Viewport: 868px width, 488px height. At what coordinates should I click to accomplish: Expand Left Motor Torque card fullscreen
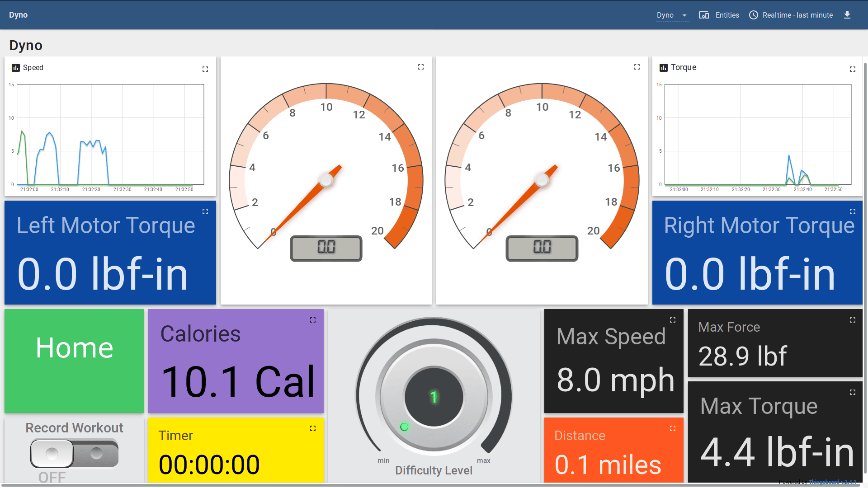pyautogui.click(x=205, y=211)
